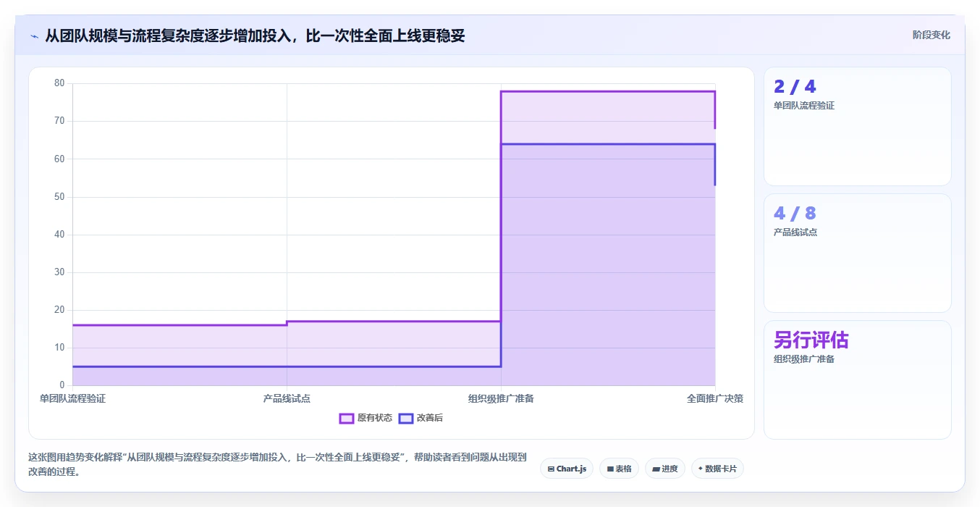Click the 组织级推广准备 x-axis label
The width and height of the screenshot is (980, 507).
501,398
